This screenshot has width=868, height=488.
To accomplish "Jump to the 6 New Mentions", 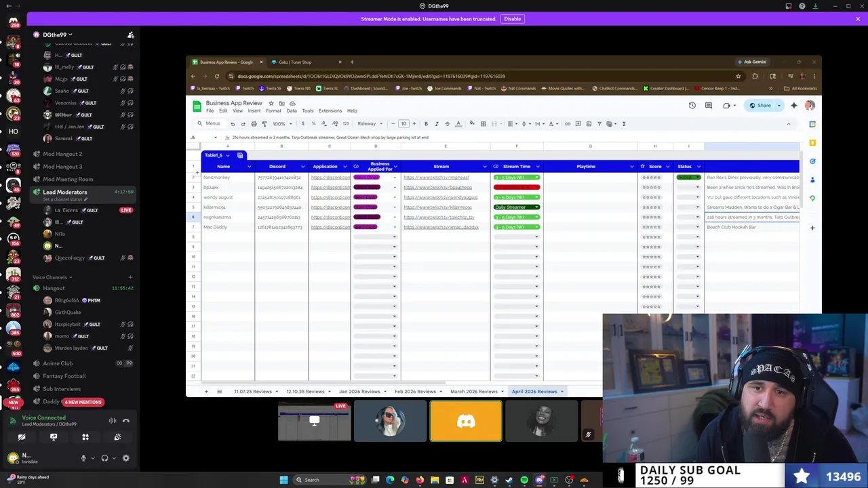I will (x=83, y=402).
